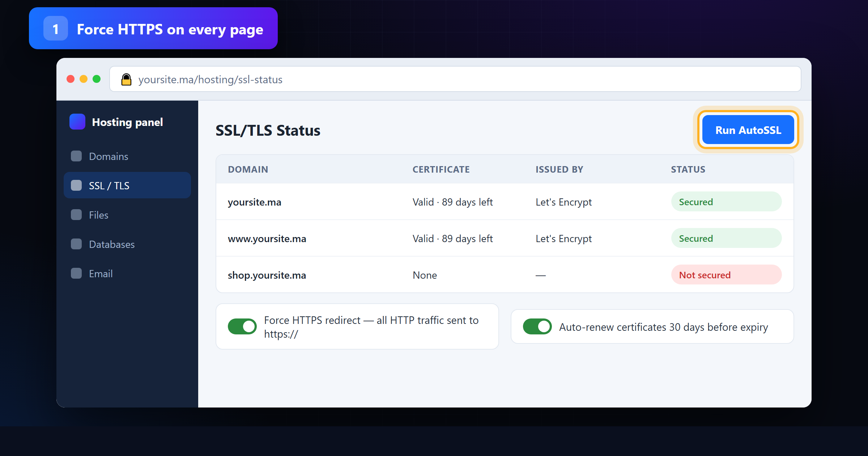Click the STATUS column header
This screenshot has width=868, height=456.
click(688, 169)
